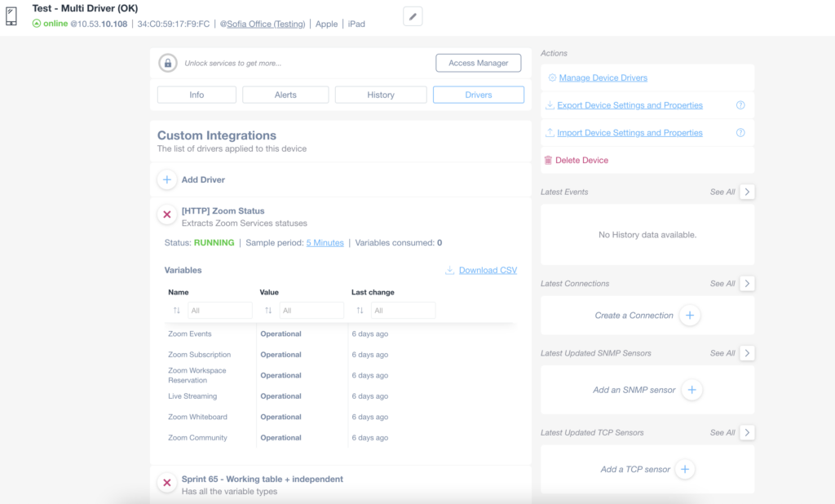Screen dimensions: 835x504
Task: Click help icon beside Import Device Settings
Action: (740, 133)
